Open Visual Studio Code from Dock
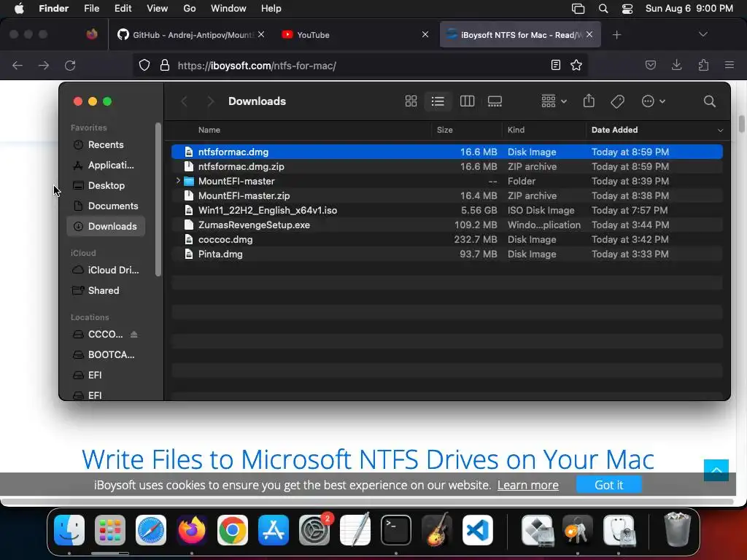Viewport: 747px width, 560px height. (477, 530)
